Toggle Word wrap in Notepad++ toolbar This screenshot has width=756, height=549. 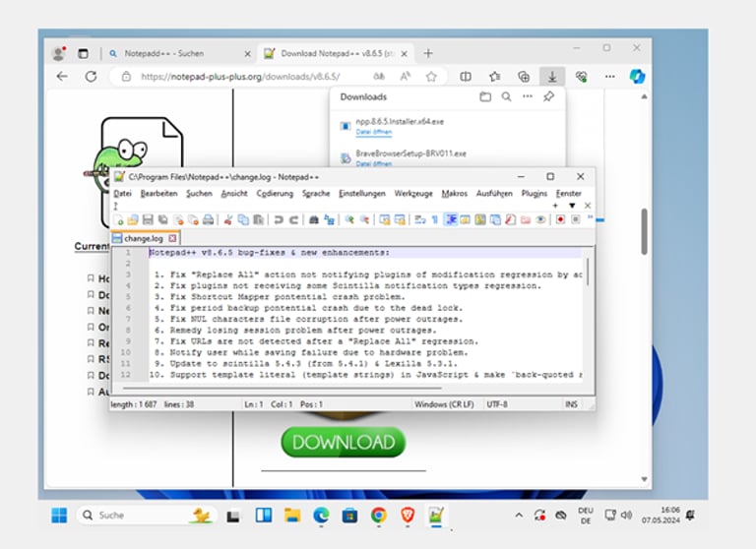pos(420,220)
